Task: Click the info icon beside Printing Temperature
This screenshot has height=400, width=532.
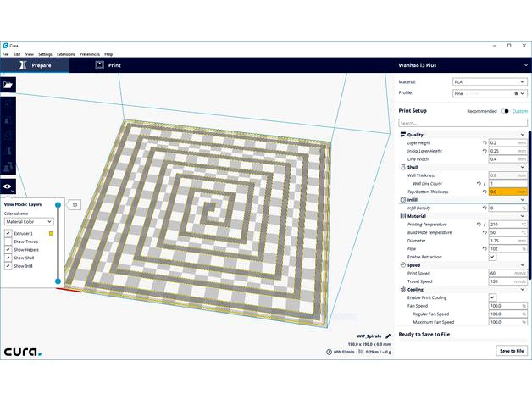Action: tap(485, 225)
